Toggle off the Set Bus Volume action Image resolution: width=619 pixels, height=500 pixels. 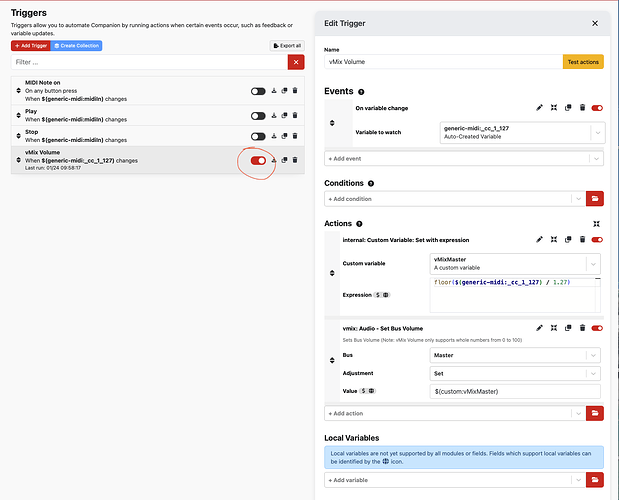(597, 328)
